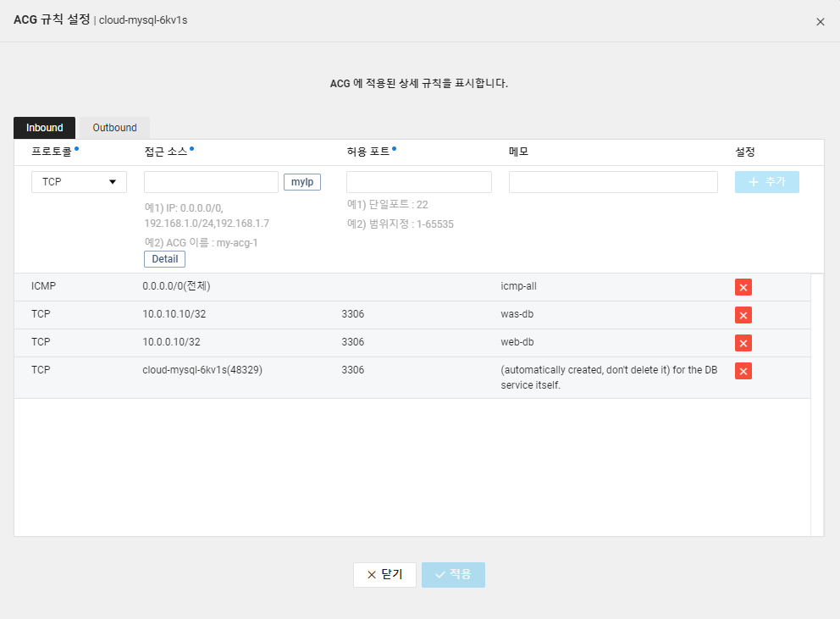The width and height of the screenshot is (840, 619).
Task: Delete the icmp-all ICMP rule
Action: pyautogui.click(x=743, y=287)
